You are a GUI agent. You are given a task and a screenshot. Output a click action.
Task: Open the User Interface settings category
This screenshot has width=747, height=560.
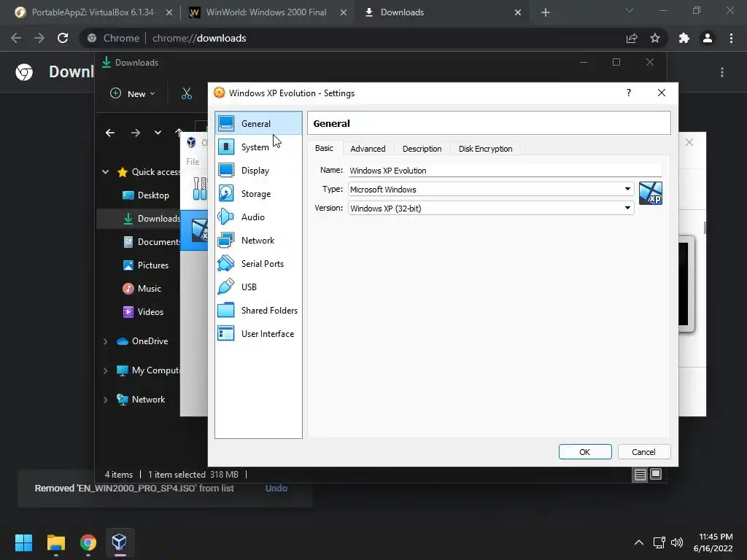pos(258,333)
